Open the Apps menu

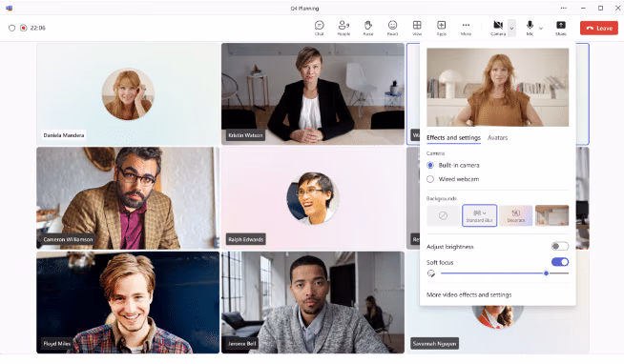442,28
